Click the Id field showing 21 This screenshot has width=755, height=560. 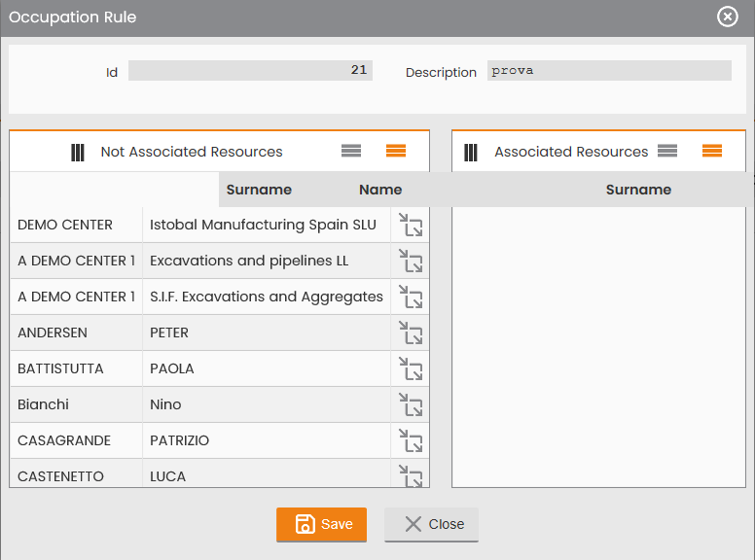tap(250, 70)
